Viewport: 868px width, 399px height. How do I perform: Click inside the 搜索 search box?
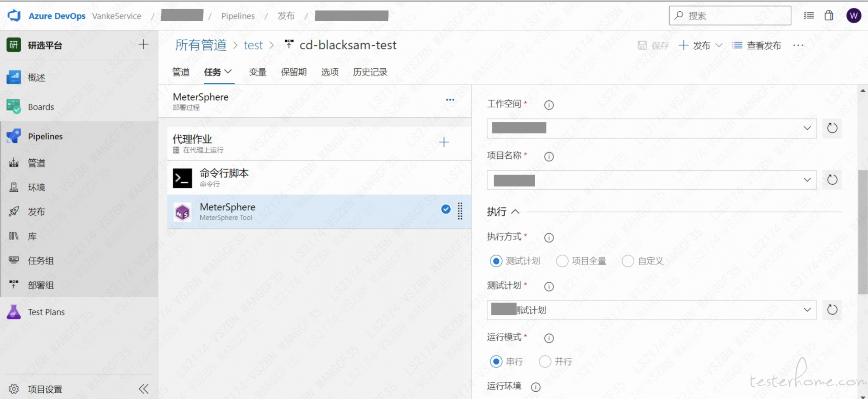[x=730, y=16]
